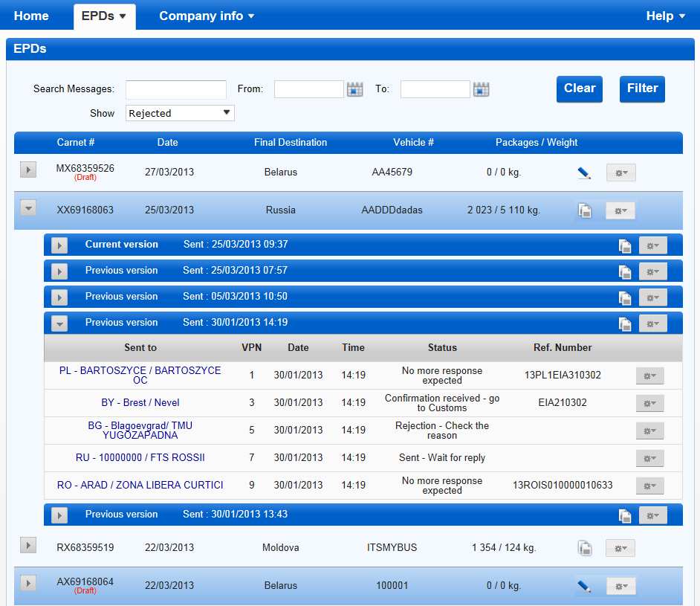The width and height of the screenshot is (700, 606).
Task: Expand carnet MX68359526 row
Action: click(x=28, y=170)
